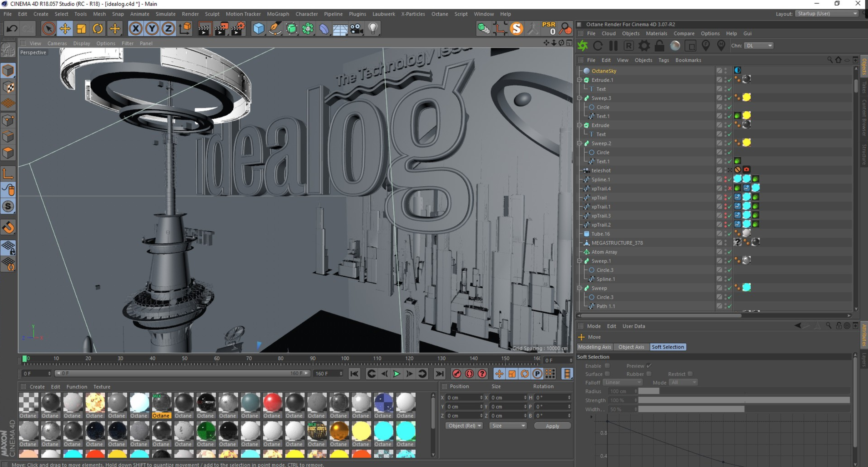
Task: Toggle the Preview checkbox in Soft Selection
Action: (649, 366)
